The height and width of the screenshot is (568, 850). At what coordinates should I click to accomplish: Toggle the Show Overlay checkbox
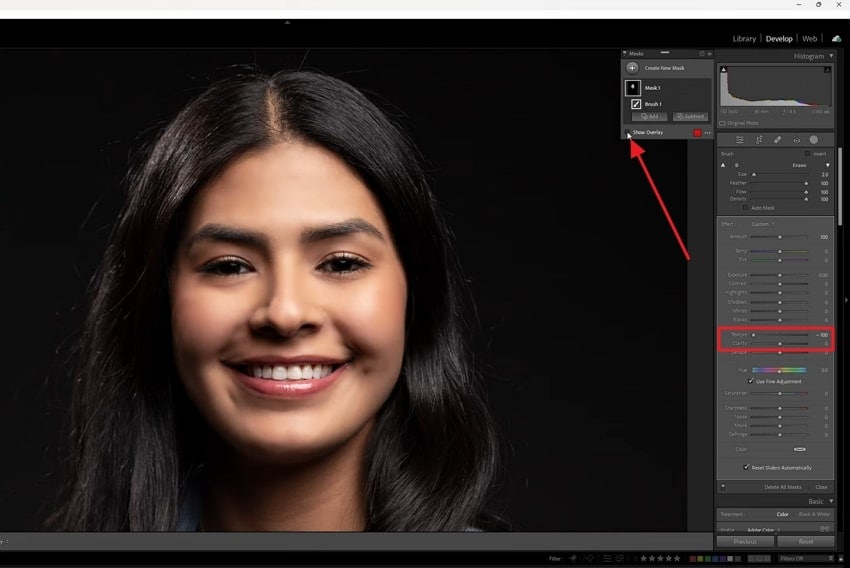tap(628, 132)
